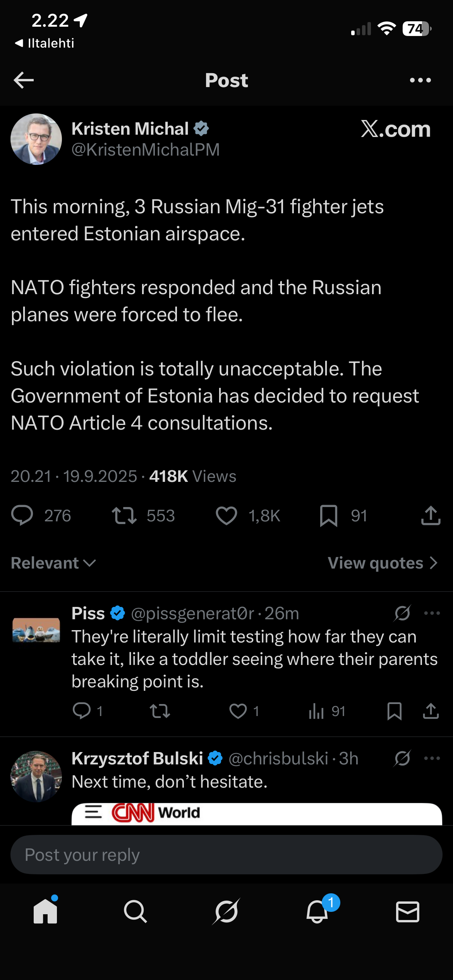453x980 pixels.
Task: Tap the Grok icon on Piss reply
Action: pos(402,613)
